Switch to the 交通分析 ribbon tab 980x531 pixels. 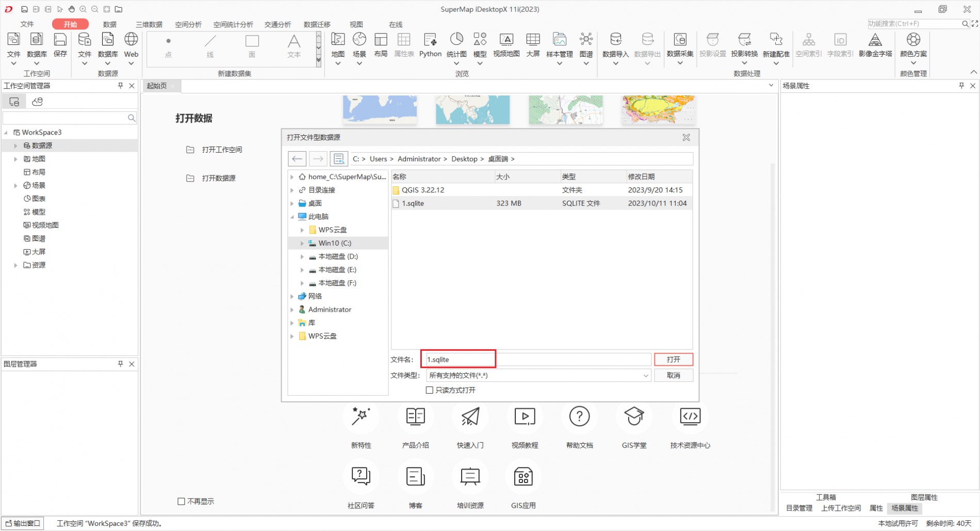(277, 24)
